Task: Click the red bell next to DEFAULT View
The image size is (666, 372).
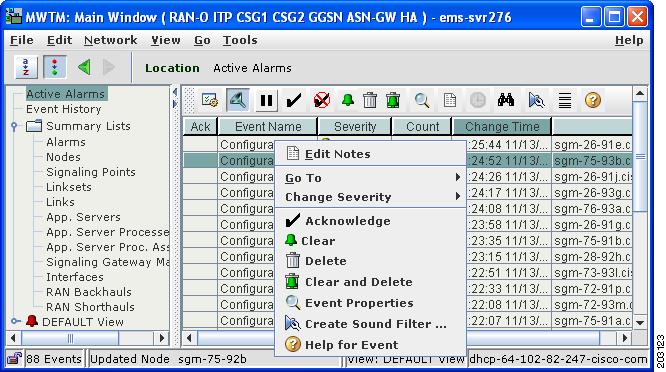Action: coord(32,321)
